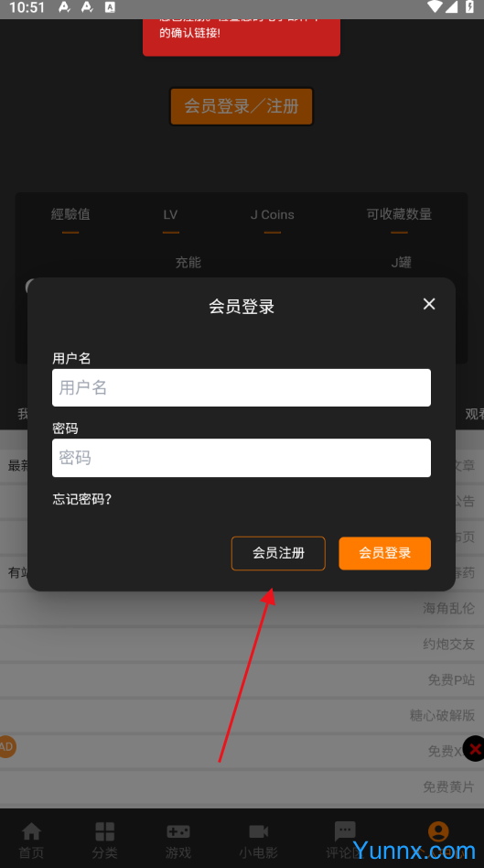
Task: Focus the 用户名 input field
Action: (x=242, y=387)
